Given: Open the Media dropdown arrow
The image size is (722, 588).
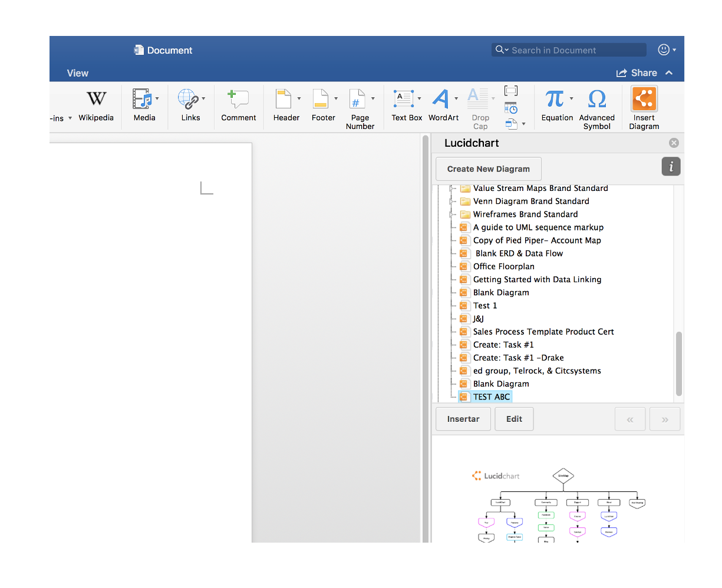Looking at the screenshot, I should pyautogui.click(x=157, y=99).
